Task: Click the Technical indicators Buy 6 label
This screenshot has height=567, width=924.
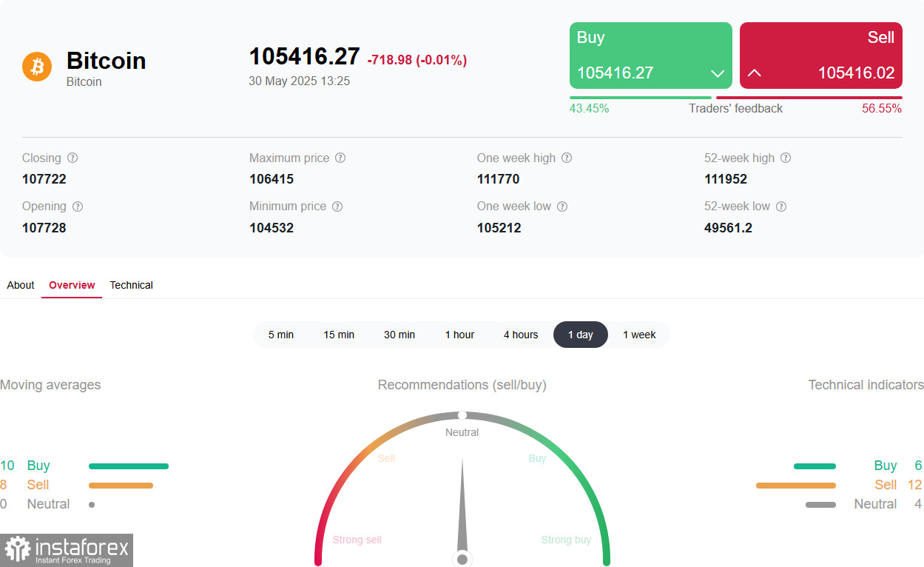Action: pos(898,466)
